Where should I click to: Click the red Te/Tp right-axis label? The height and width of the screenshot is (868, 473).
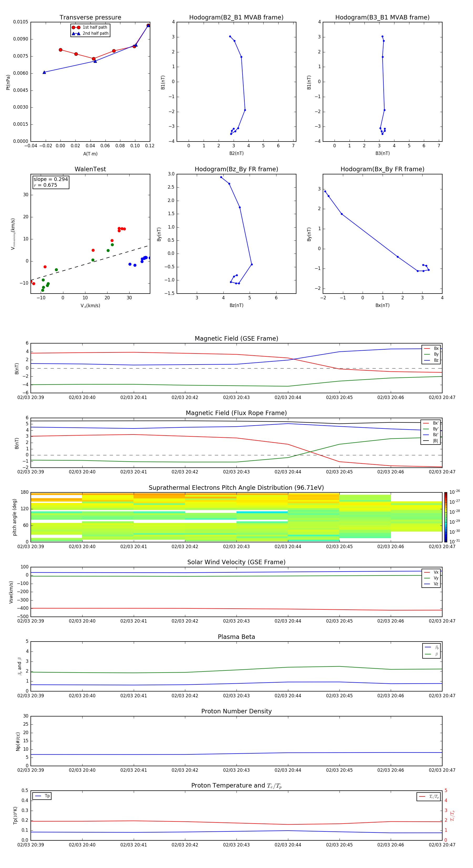[x=452, y=815]
